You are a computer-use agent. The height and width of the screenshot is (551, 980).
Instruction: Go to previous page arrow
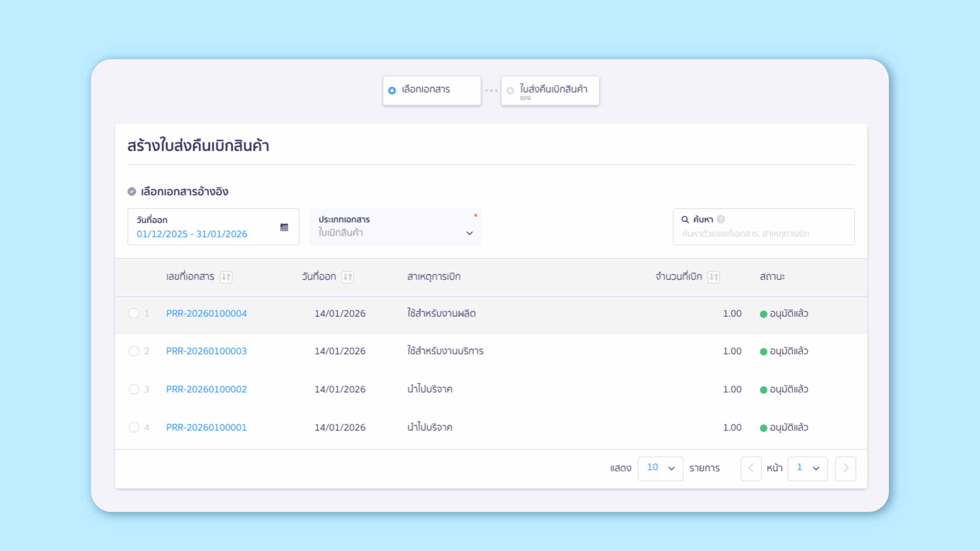tap(751, 468)
